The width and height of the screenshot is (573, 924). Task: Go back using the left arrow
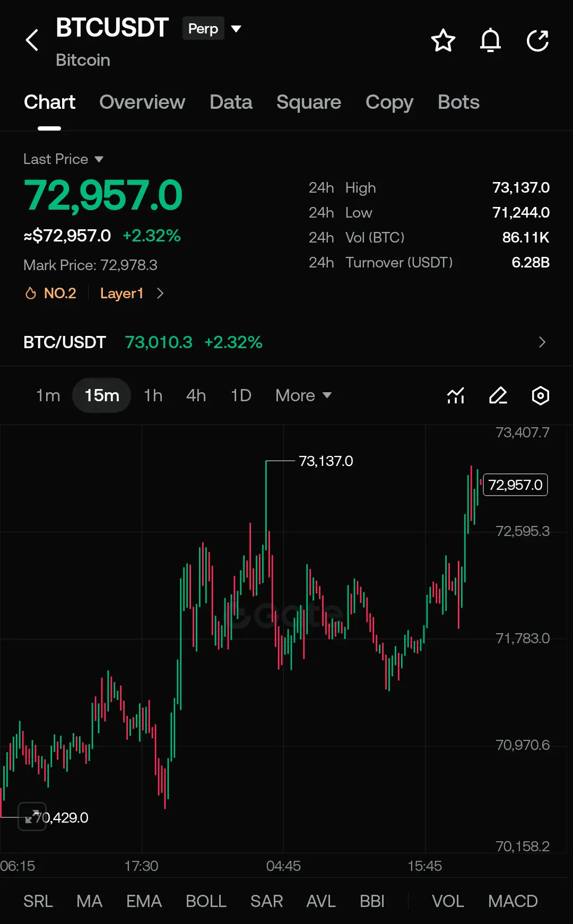[32, 40]
